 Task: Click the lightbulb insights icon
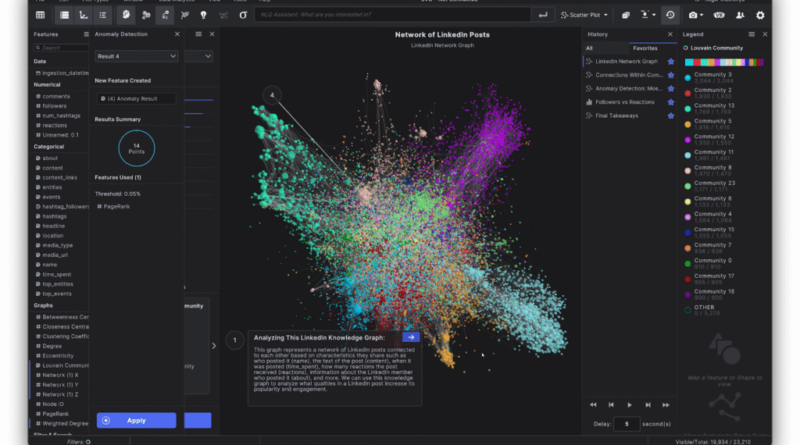tap(204, 15)
